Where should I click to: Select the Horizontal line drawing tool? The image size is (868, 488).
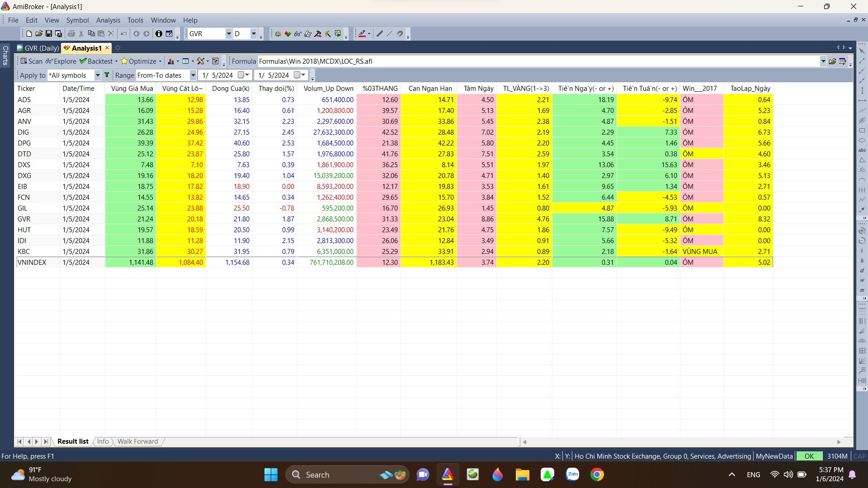coord(862,100)
